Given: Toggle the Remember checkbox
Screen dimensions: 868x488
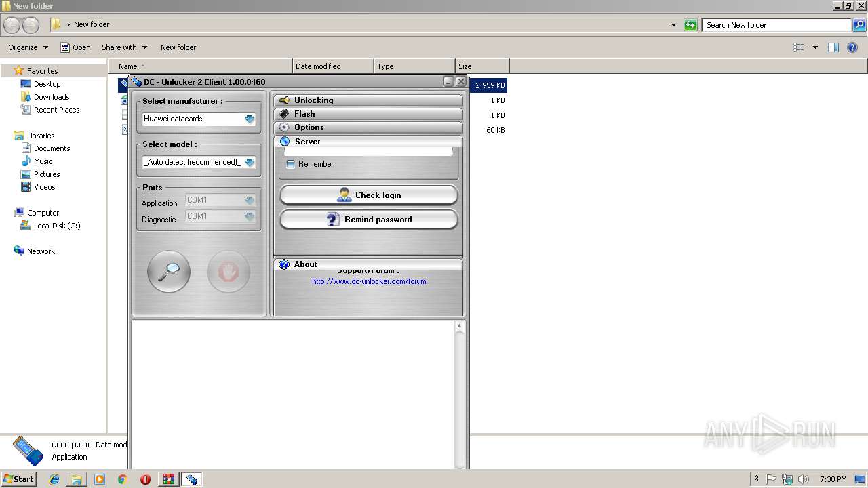Looking at the screenshot, I should 290,164.
